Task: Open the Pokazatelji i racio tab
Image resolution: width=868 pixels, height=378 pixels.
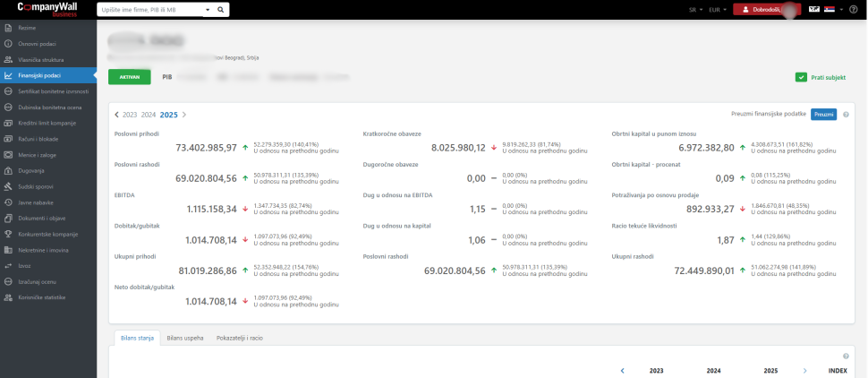Action: pos(239,338)
